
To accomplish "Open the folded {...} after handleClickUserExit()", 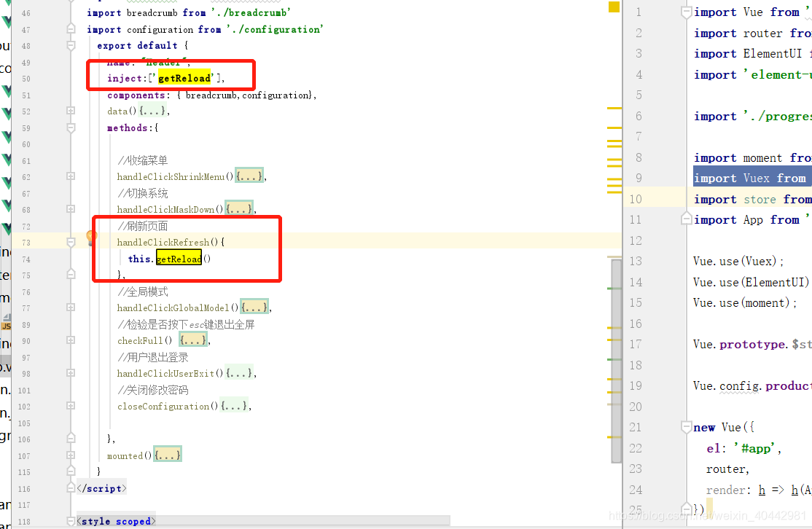I will [239, 373].
